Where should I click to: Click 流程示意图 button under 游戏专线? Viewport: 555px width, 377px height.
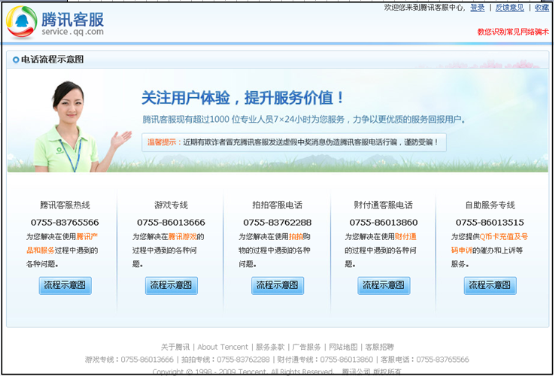(171, 285)
